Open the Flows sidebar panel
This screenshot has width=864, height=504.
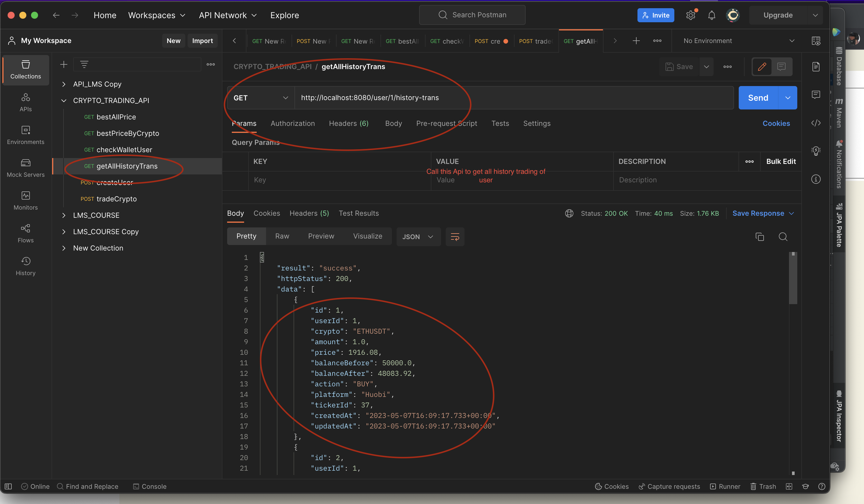(x=26, y=234)
